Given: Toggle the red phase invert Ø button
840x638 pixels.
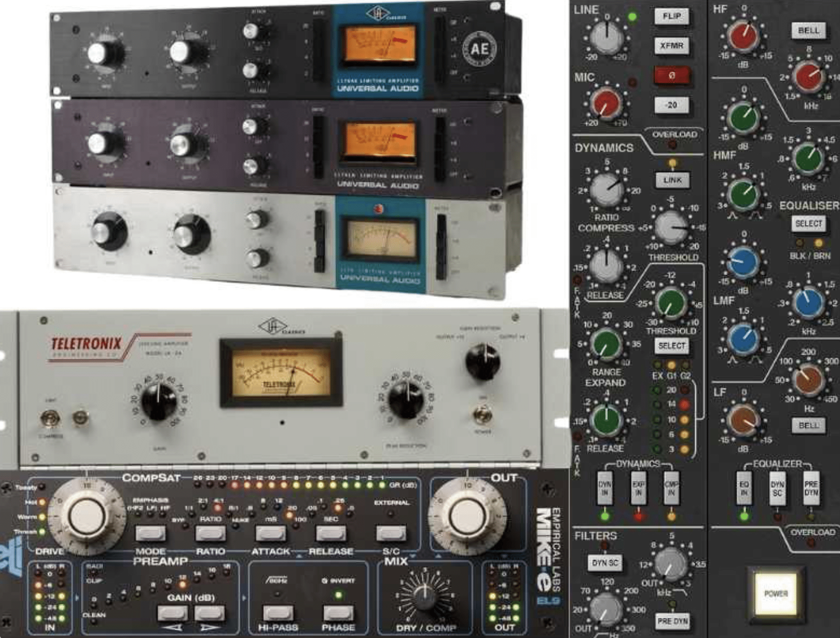Looking at the screenshot, I should 671,76.
